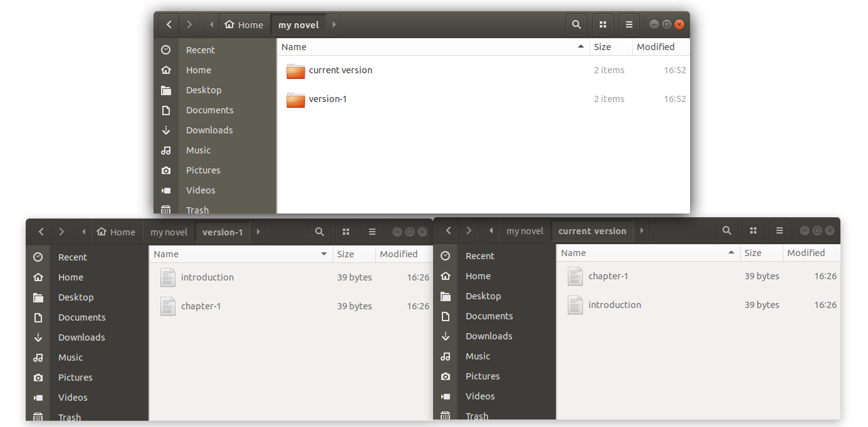Image resolution: width=868 pixels, height=427 pixels.
Task: Click the Home path button in the top window
Action: click(x=244, y=25)
